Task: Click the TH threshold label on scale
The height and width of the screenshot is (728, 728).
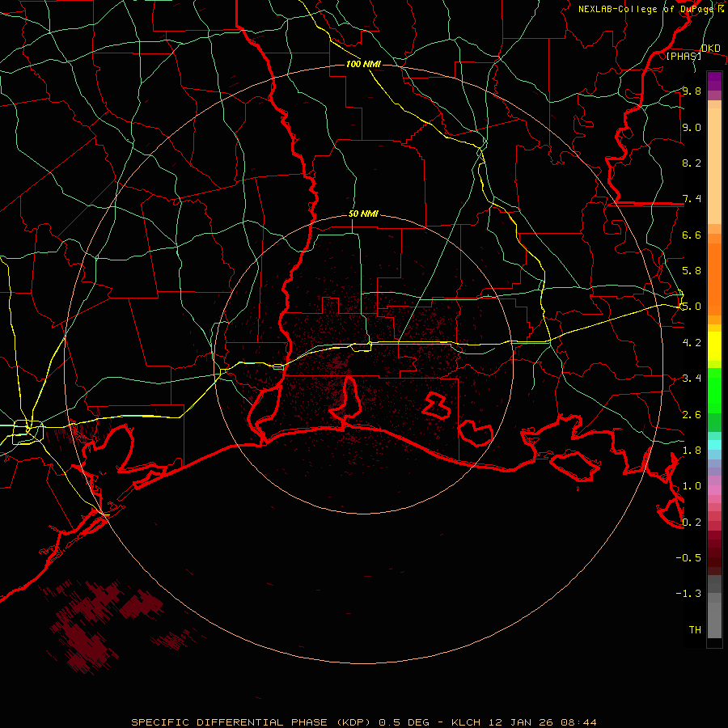Action: [695, 630]
